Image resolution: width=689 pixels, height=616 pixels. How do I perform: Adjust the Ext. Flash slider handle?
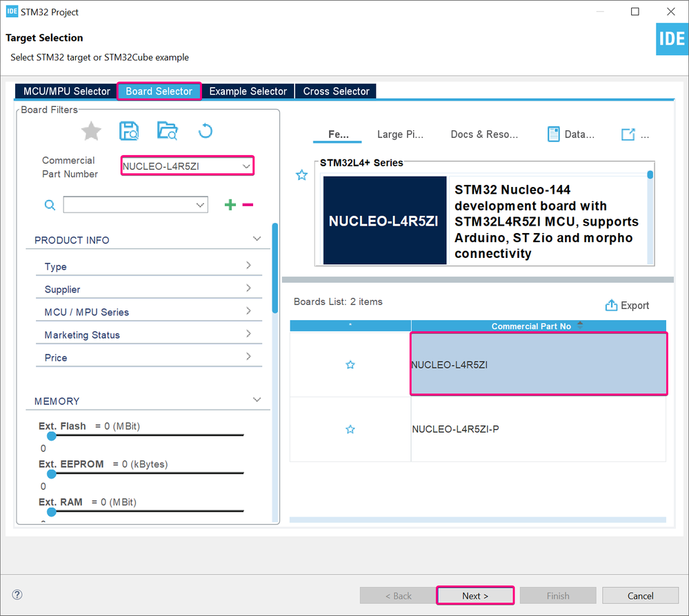click(x=52, y=436)
